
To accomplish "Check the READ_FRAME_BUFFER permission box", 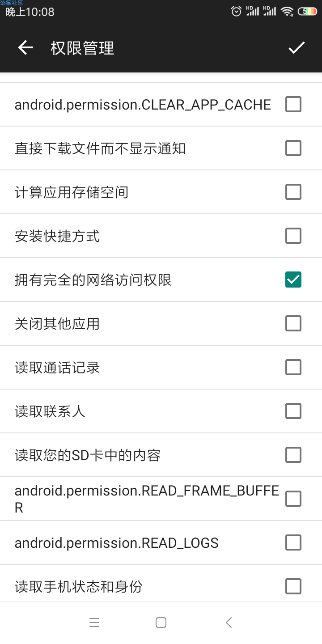I will pyautogui.click(x=293, y=499).
